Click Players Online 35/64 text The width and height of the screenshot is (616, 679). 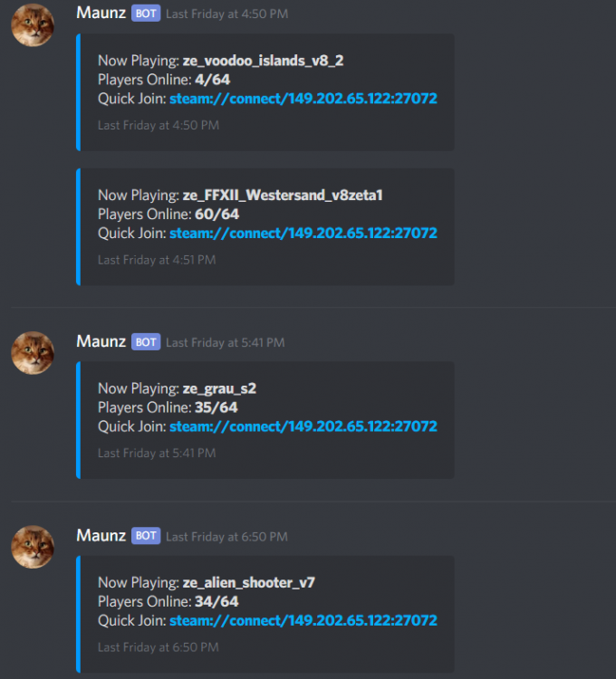[168, 407]
